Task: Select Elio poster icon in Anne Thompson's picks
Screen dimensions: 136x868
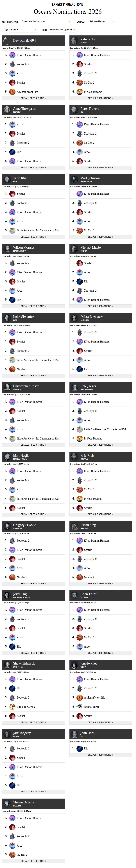Action: click(13, 152)
